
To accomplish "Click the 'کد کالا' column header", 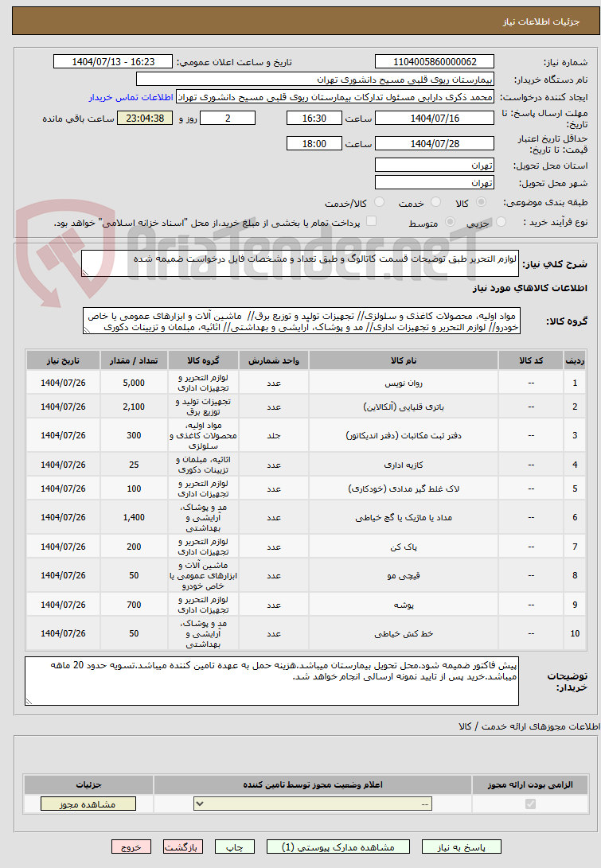I will coord(531,360).
